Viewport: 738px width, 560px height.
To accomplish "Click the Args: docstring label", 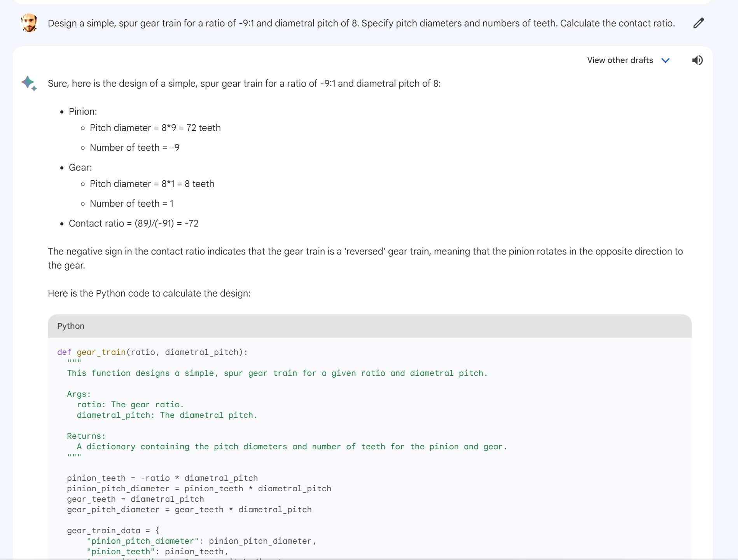I will coord(79,394).
